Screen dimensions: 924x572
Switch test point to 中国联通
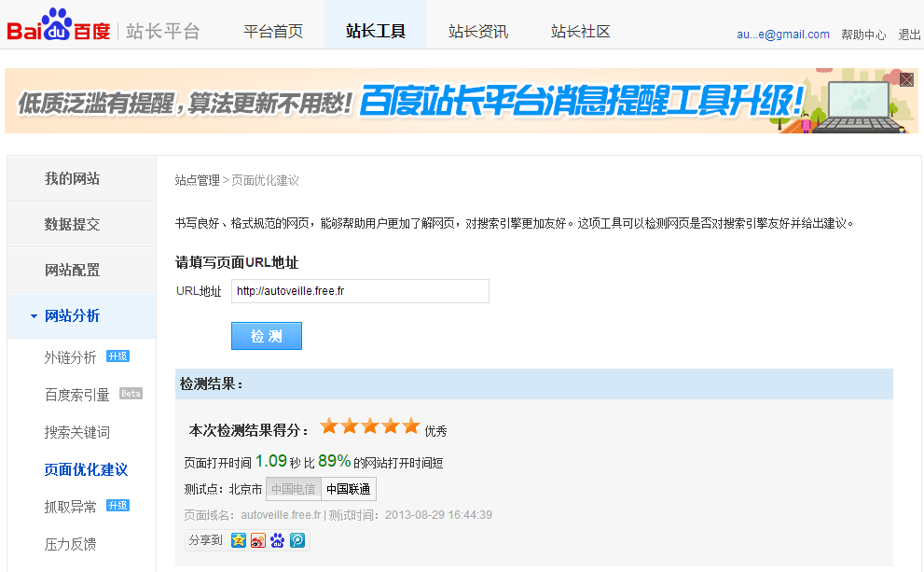coord(349,489)
